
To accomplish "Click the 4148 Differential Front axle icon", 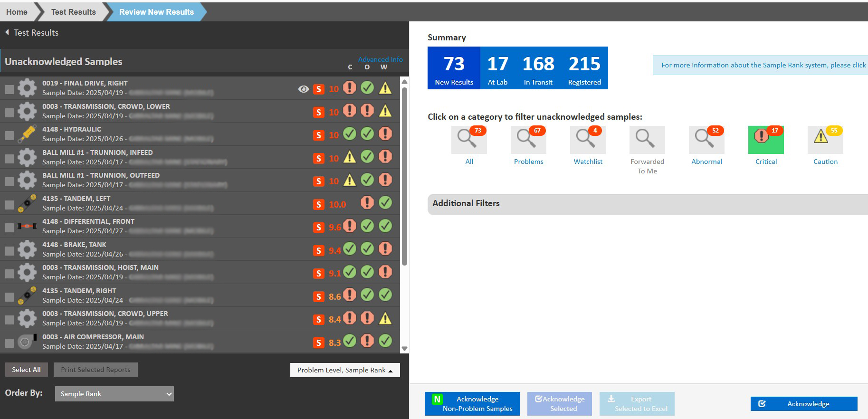I will point(27,226).
